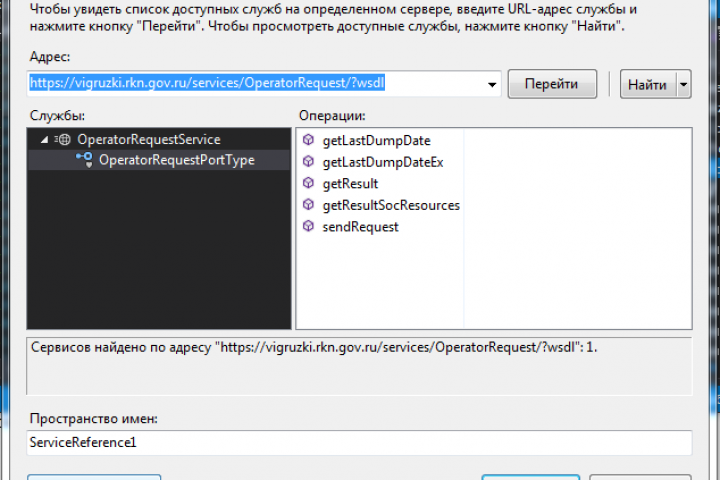Click the Перейти button
Image resolution: width=720 pixels, height=480 pixels.
pos(552,84)
